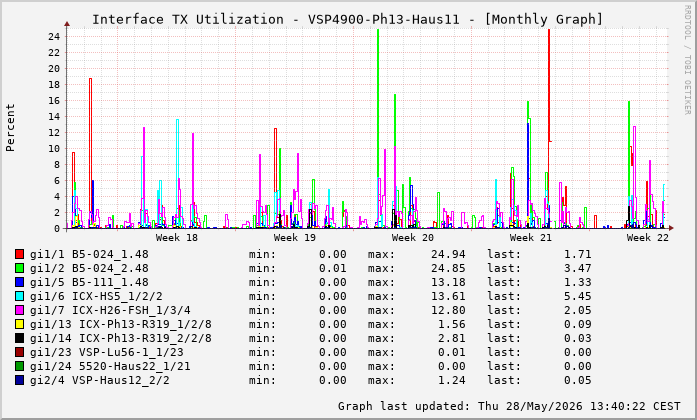Click the Graph last updated timestamp
The height and width of the screenshot is (420, 697).
click(x=509, y=406)
